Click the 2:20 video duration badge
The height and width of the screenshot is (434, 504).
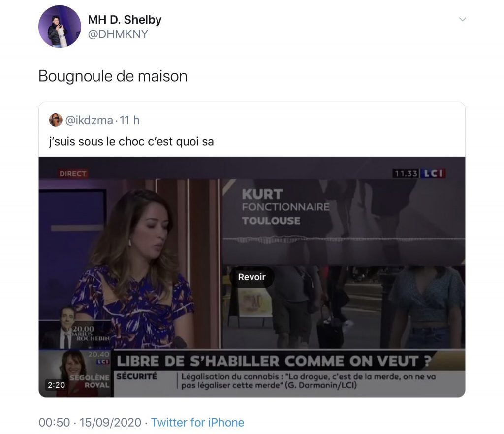point(56,385)
